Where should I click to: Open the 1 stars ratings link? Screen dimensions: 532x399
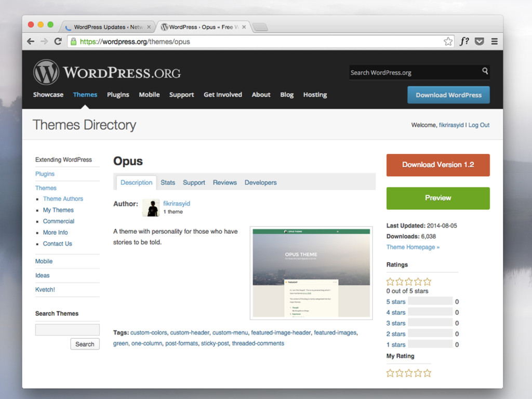pyautogui.click(x=396, y=345)
